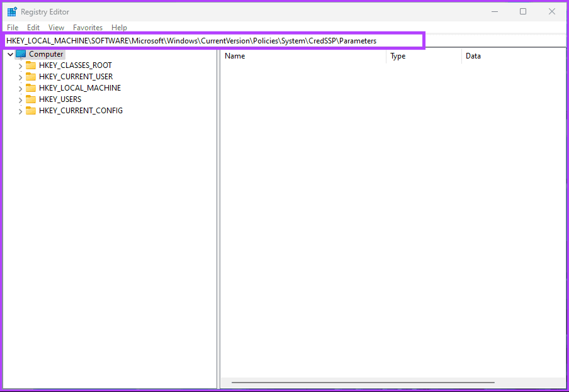Expand the HKEY_USERS hive
This screenshot has width=569, height=392.
(x=20, y=100)
